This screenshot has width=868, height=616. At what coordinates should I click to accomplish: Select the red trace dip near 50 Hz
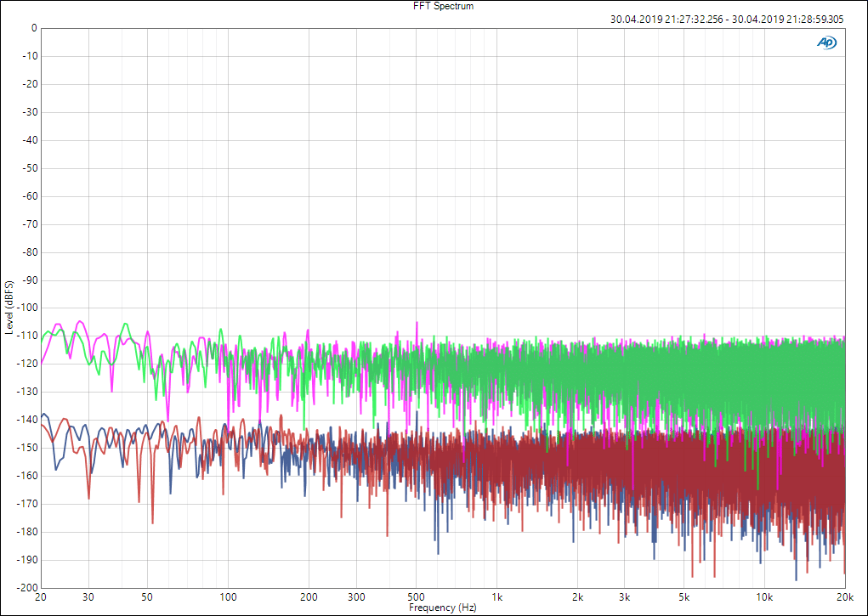point(152,522)
